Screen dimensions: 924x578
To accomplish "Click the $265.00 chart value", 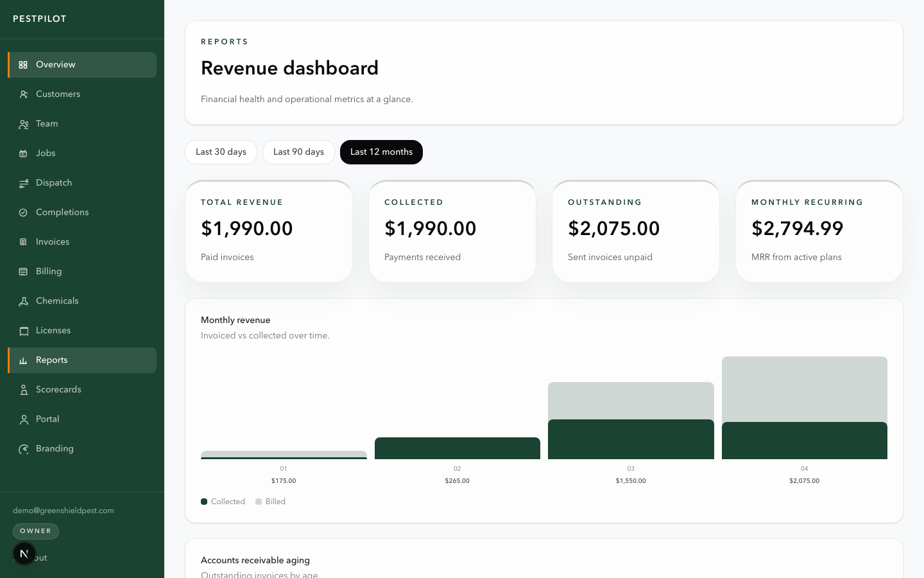I will [458, 480].
